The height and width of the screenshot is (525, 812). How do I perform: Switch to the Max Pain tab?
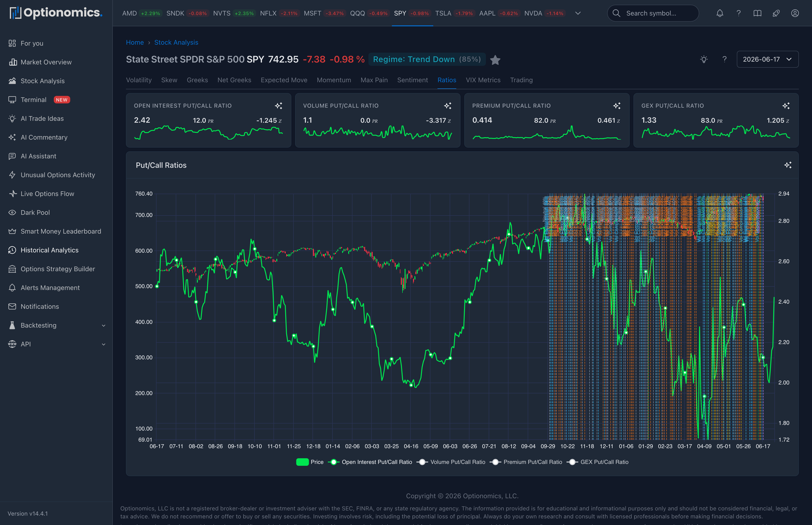click(x=374, y=80)
